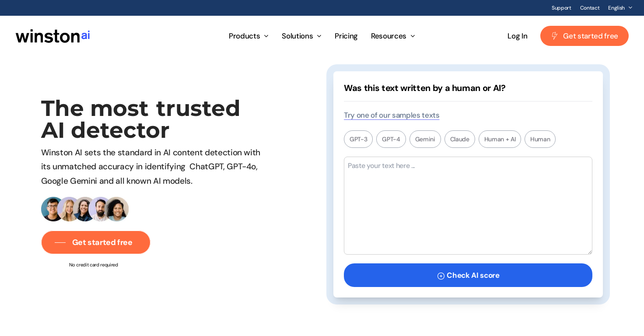The image size is (644, 336).
Task: Click into the Paste your text area
Action: 468,206
